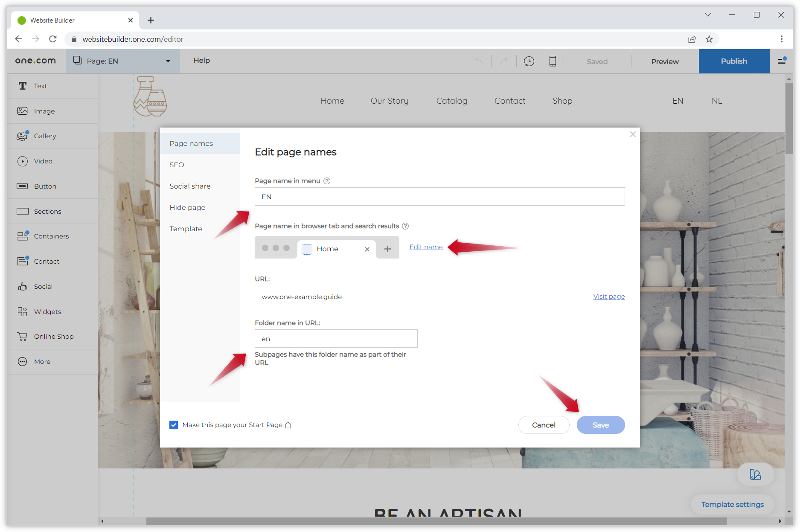Click the Folder name in URL field
The width and height of the screenshot is (800, 532).
(x=336, y=339)
